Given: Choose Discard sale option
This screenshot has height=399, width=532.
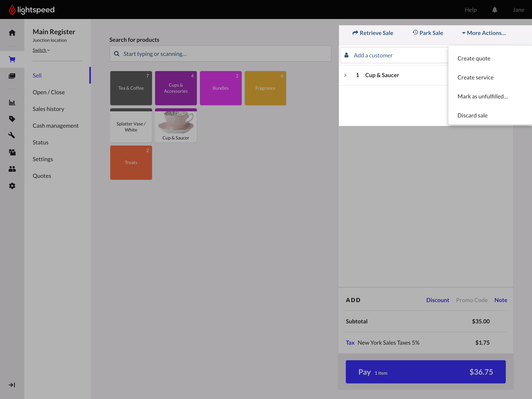Looking at the screenshot, I should (x=472, y=116).
